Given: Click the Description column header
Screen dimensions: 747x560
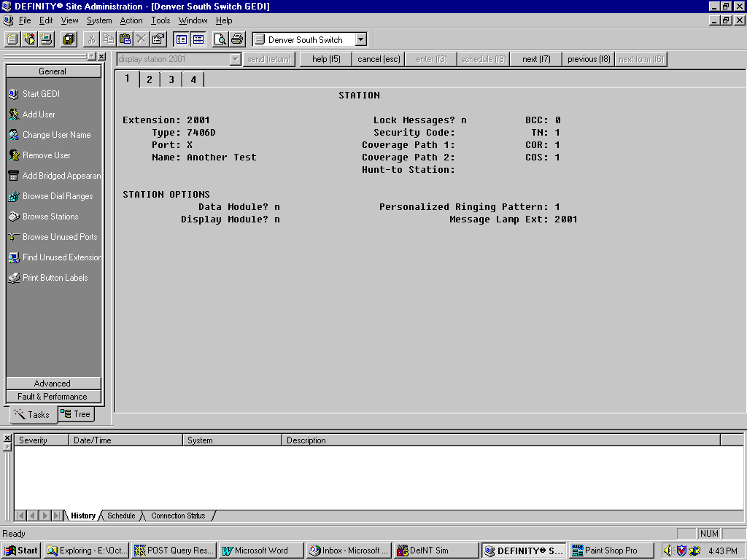Looking at the screenshot, I should (501, 440).
